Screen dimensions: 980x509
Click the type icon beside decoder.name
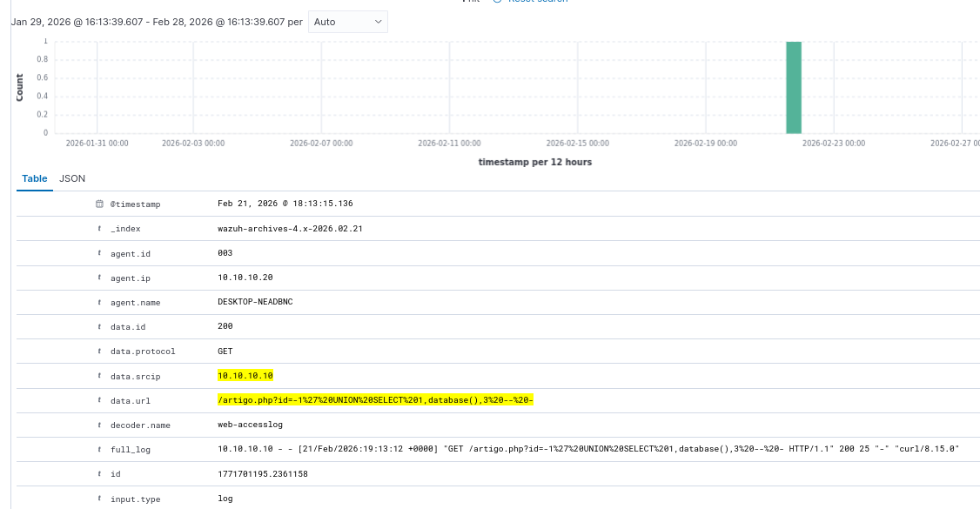tap(99, 425)
